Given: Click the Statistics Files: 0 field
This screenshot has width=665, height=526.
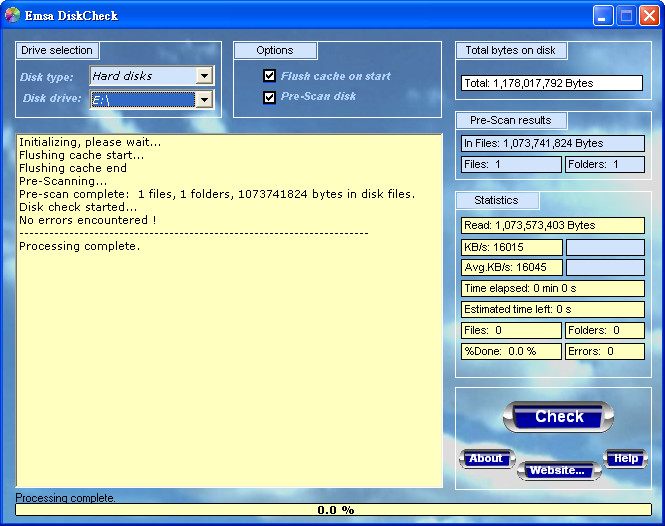Looking at the screenshot, I should pyautogui.click(x=511, y=330).
